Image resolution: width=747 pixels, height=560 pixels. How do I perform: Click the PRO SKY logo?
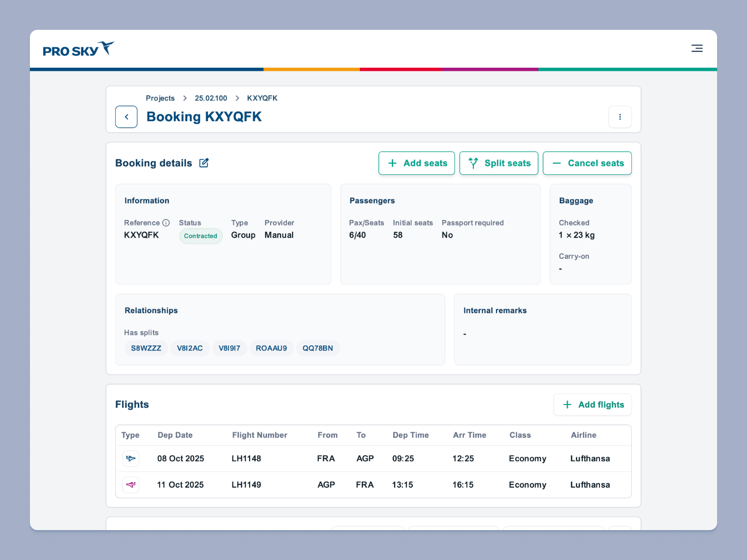(78, 49)
